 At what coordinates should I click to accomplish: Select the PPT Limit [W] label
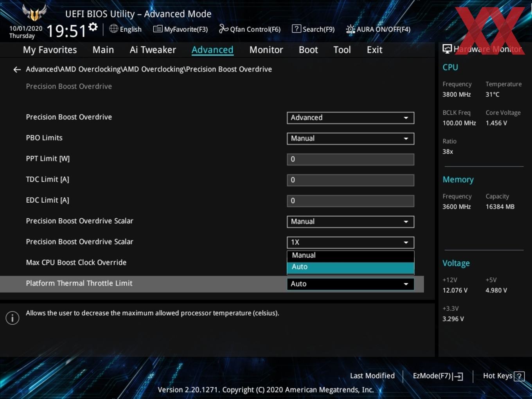48,158
